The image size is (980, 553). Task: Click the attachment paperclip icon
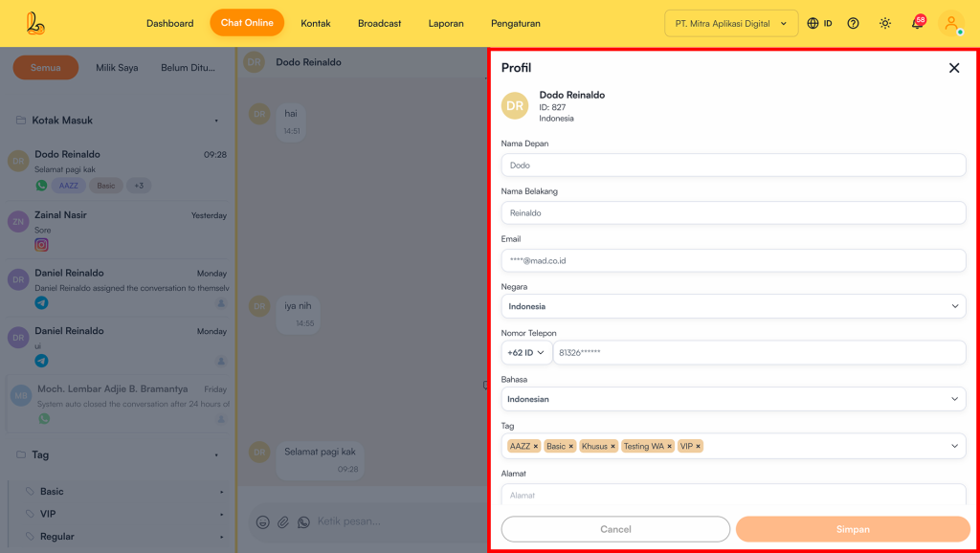(283, 522)
